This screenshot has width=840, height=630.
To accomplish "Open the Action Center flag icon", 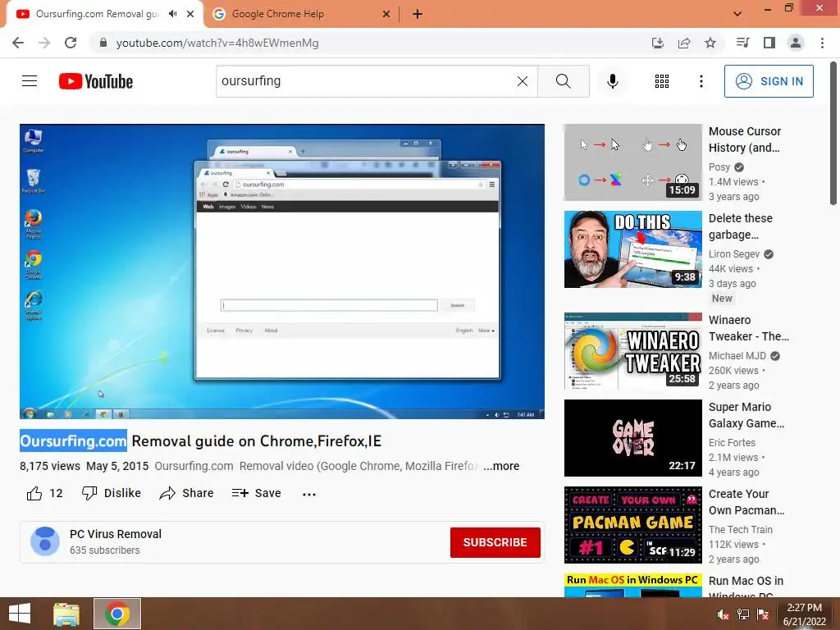I will pyautogui.click(x=763, y=614).
